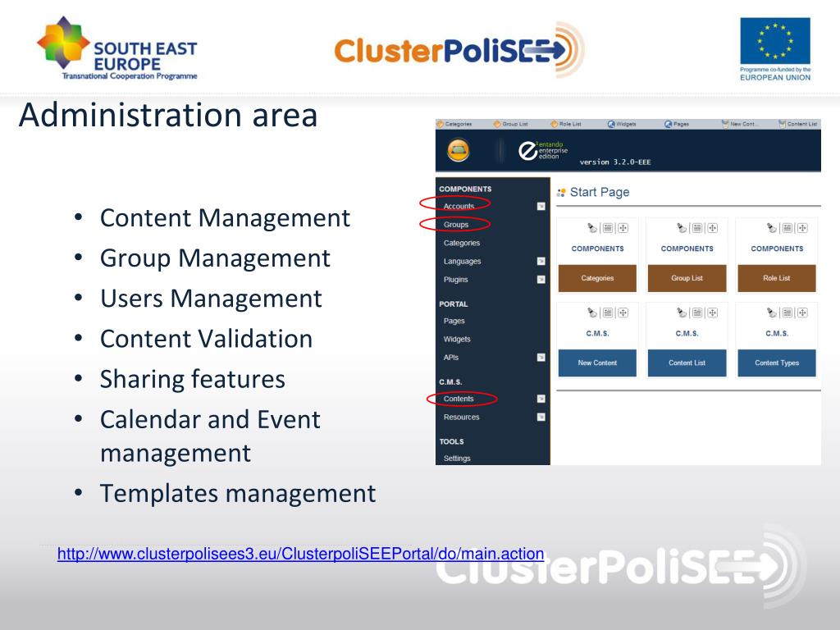Click the clear brush icon on Categories card
This screenshot has width=840, height=630.
(592, 228)
